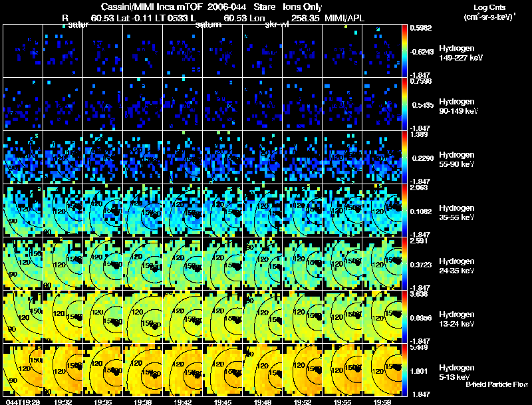Select the 24-35 keV image at 19:48

click(262, 264)
